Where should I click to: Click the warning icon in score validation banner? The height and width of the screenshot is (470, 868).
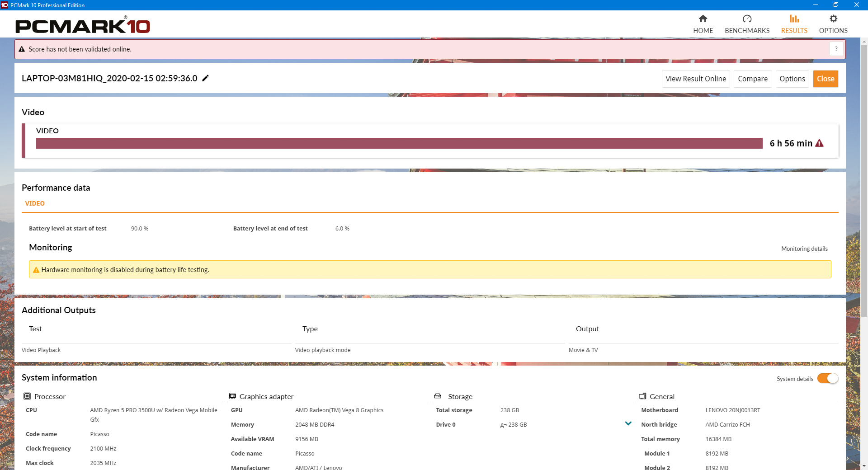(x=22, y=49)
